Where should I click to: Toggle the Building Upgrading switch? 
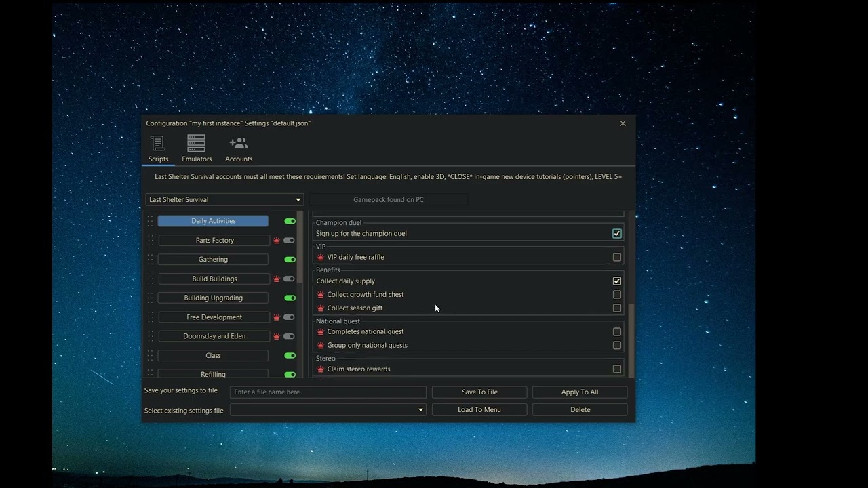[x=290, y=298]
